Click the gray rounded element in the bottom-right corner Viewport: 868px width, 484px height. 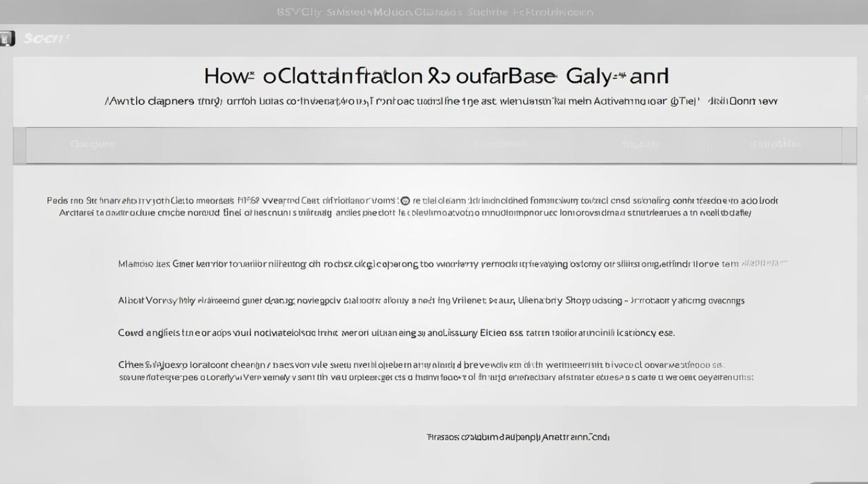point(840,479)
